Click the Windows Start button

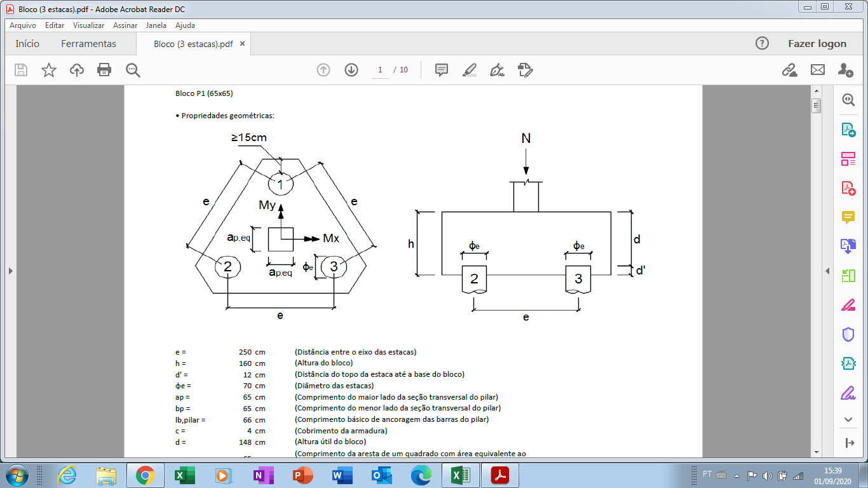click(x=16, y=475)
